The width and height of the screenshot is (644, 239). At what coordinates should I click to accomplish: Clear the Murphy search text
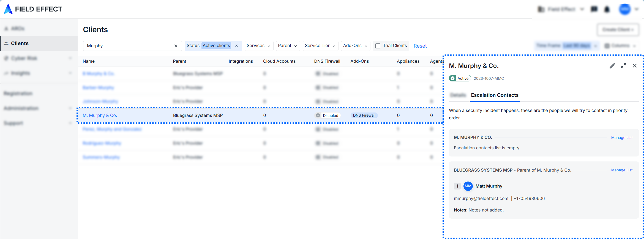(x=176, y=46)
